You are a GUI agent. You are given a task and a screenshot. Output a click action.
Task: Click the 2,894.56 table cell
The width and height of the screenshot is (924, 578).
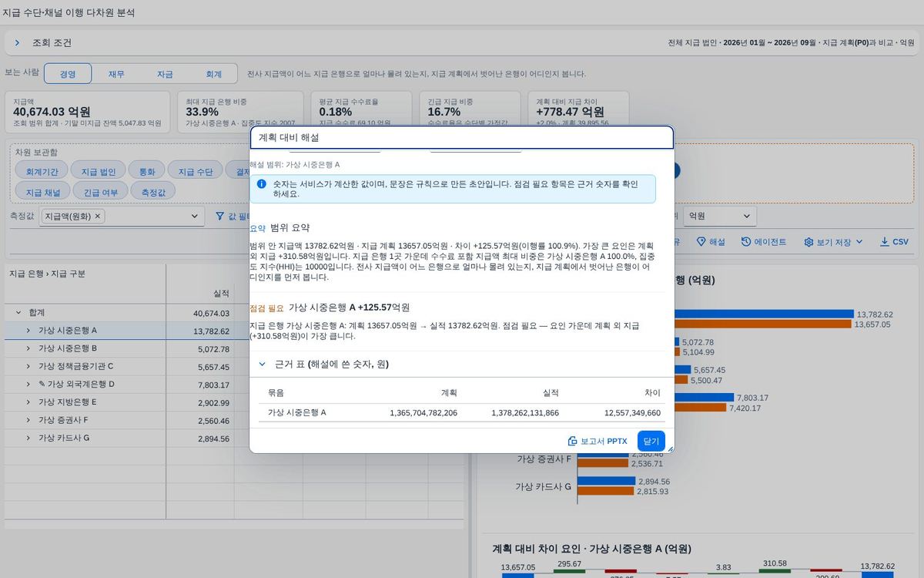pyautogui.click(x=199, y=439)
